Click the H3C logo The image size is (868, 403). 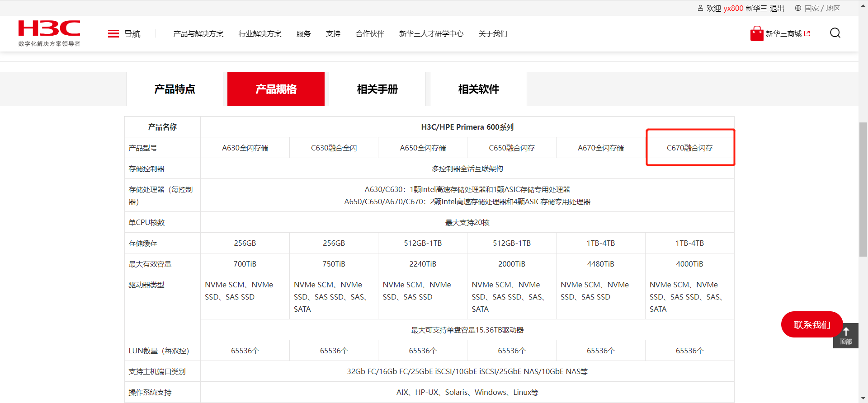tap(49, 33)
